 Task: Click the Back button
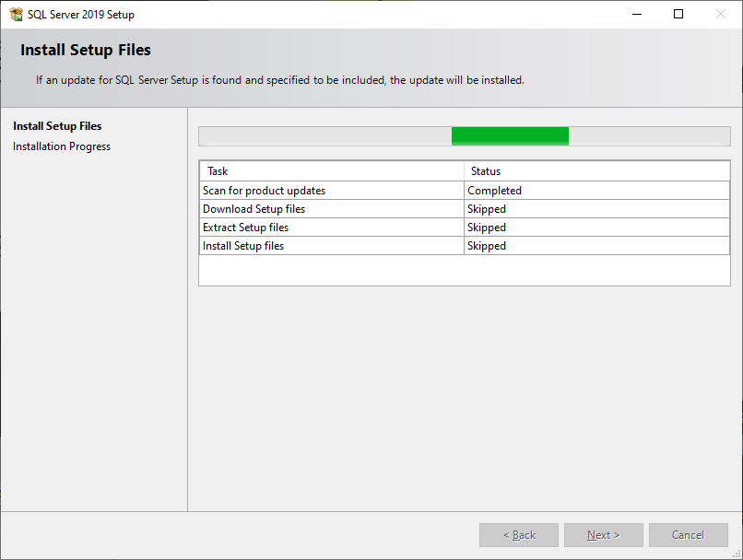(518, 535)
